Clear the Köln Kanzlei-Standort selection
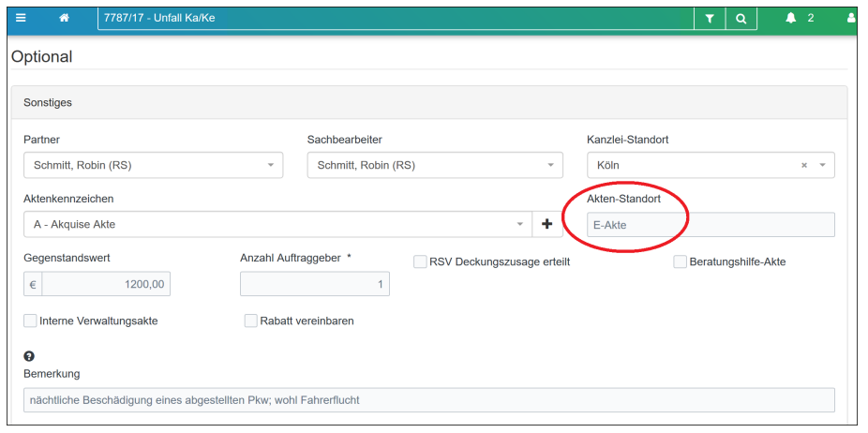This screenshot has width=868, height=433. (804, 166)
